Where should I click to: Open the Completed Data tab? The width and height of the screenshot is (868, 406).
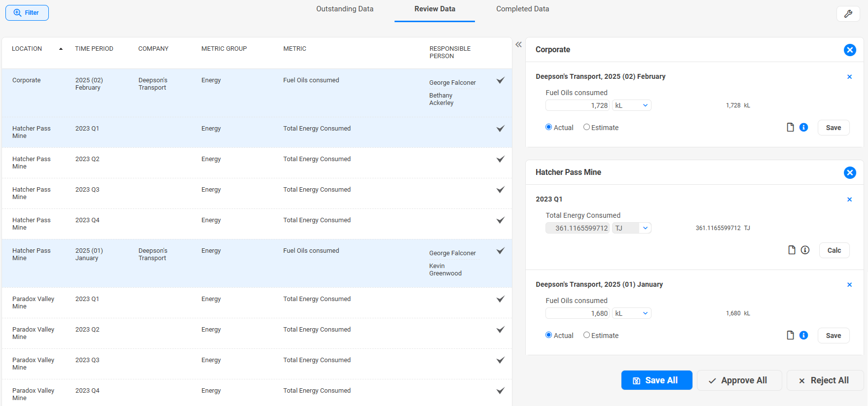[522, 9]
